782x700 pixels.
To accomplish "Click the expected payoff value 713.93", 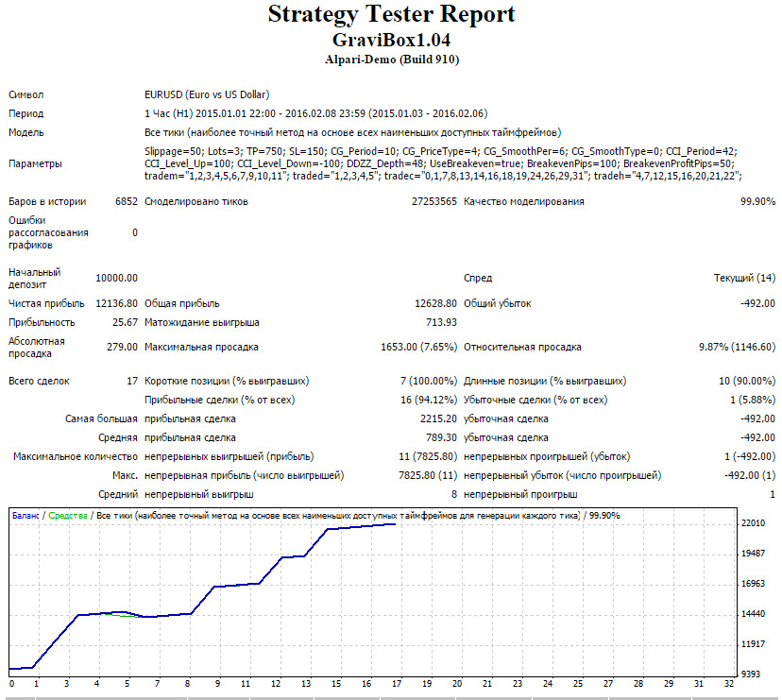I will [x=441, y=322].
